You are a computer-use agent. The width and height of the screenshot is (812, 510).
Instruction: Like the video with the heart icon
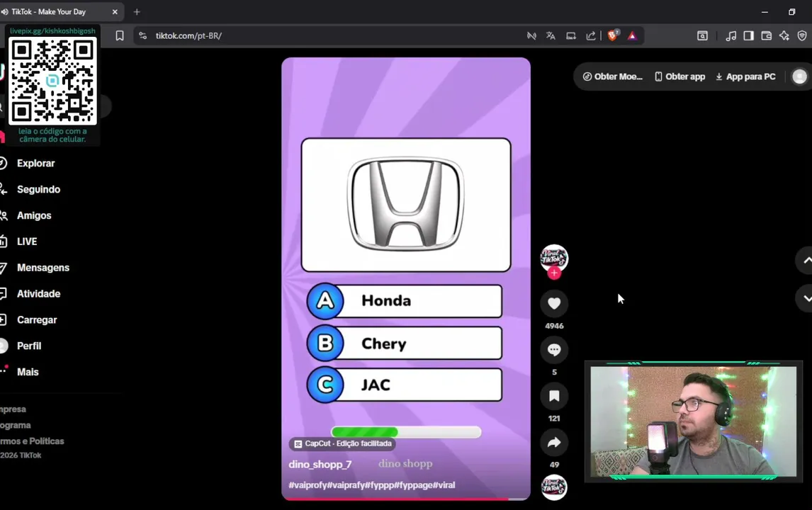tap(554, 303)
